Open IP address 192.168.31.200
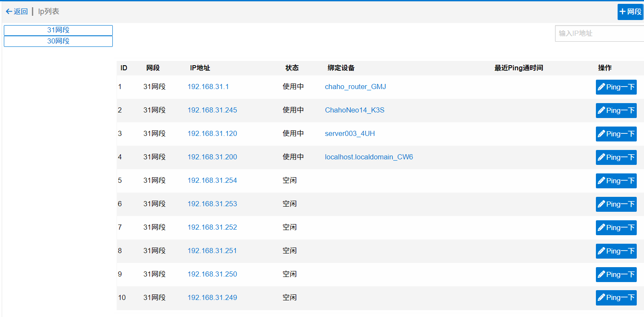 [212, 157]
